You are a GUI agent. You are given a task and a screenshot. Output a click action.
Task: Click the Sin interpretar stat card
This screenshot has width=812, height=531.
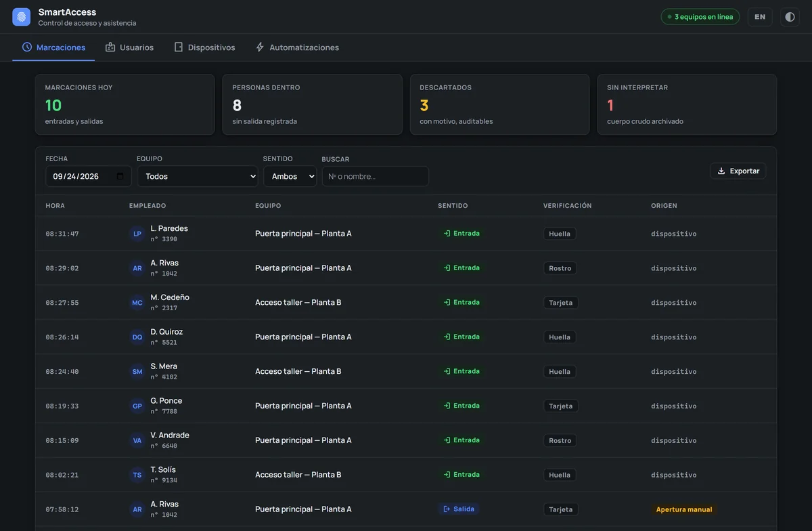coord(687,104)
